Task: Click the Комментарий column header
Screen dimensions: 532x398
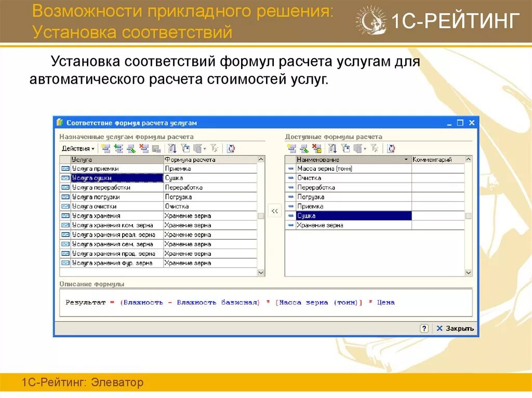Action: [437, 159]
